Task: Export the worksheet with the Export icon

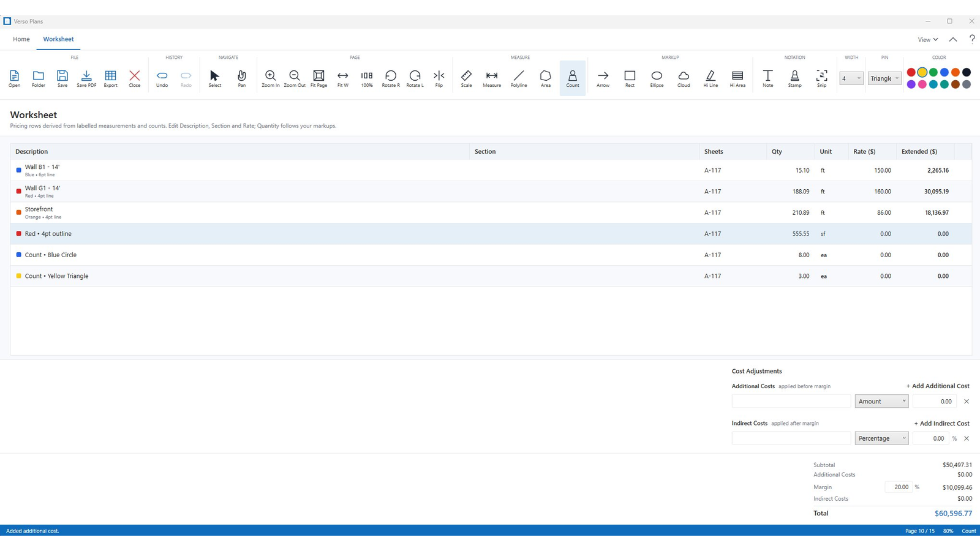Action: click(x=110, y=78)
